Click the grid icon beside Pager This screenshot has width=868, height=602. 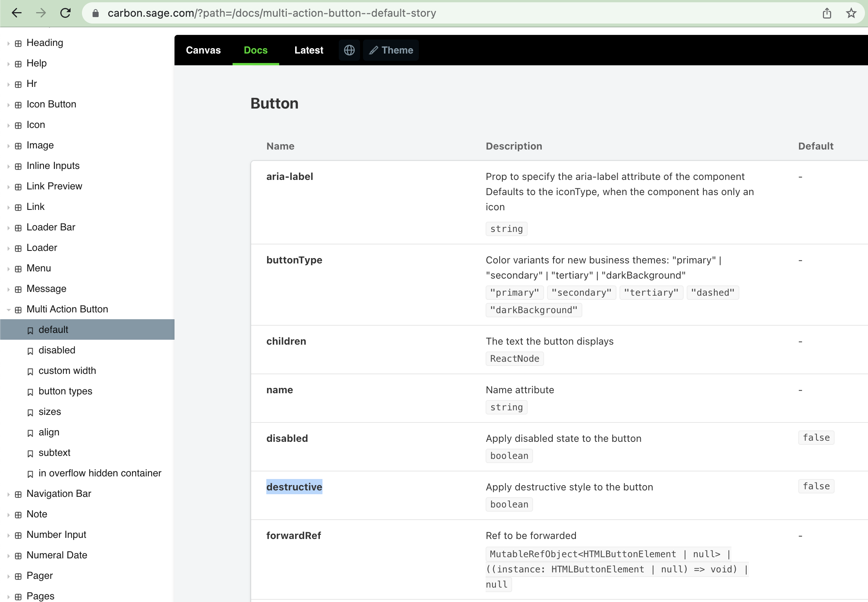click(x=18, y=575)
